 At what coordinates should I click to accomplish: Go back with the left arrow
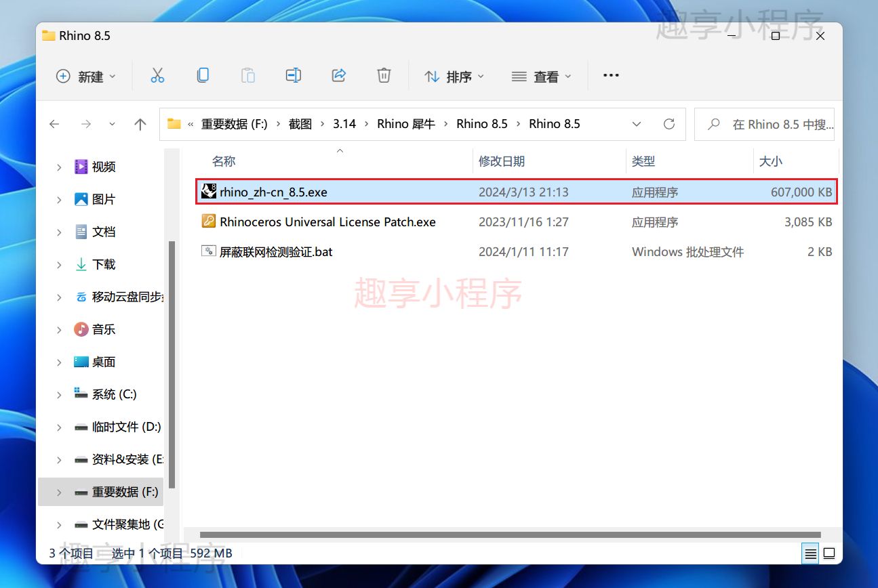point(54,124)
